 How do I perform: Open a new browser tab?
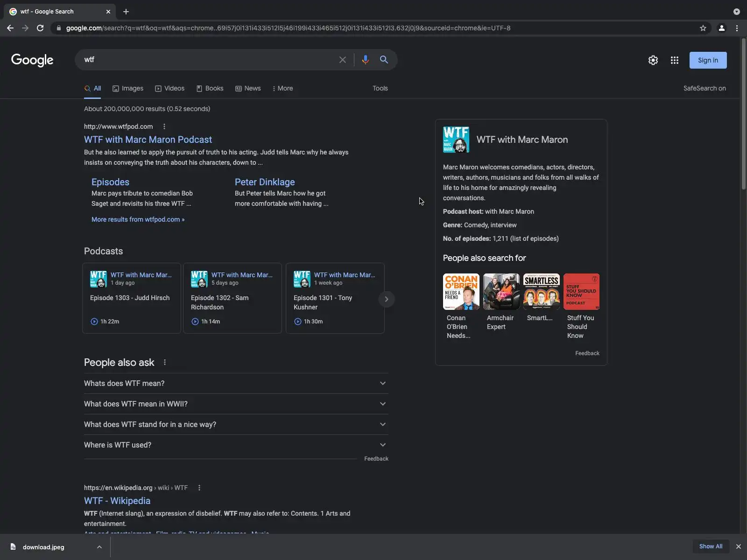[x=126, y=12]
